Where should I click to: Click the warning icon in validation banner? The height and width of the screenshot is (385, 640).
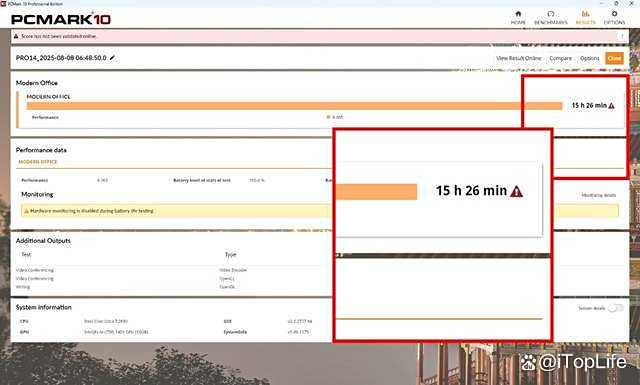[x=16, y=36]
